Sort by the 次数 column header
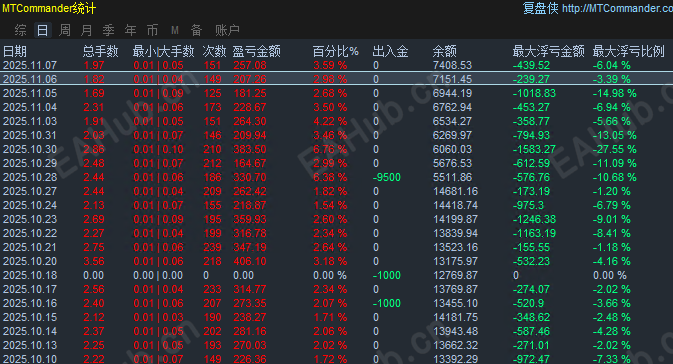This screenshot has height=364, width=673. point(214,52)
